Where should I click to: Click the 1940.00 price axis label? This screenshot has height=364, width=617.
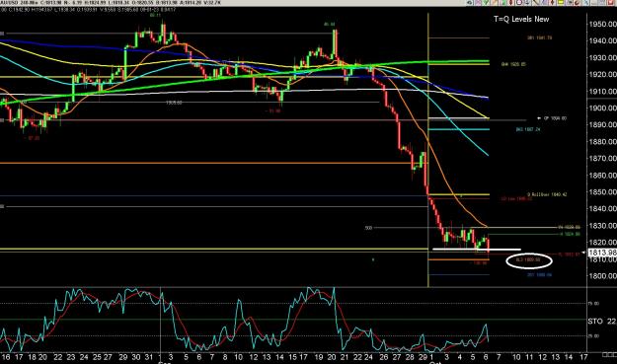[602, 40]
